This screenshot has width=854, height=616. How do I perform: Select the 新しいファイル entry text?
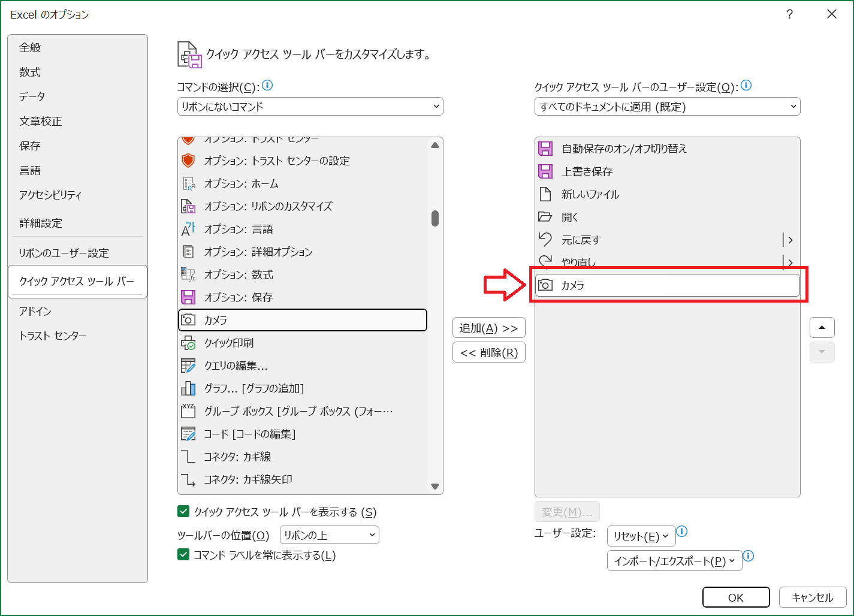coord(590,194)
